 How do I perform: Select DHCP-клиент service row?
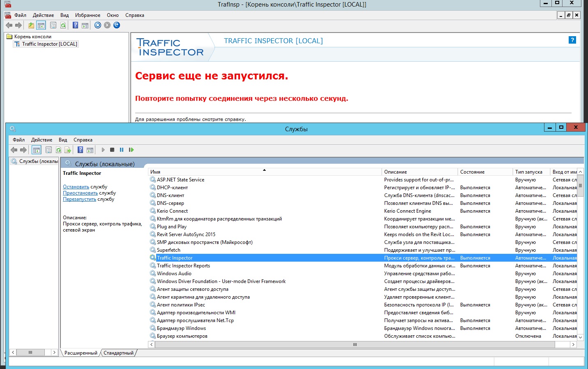pyautogui.click(x=362, y=188)
